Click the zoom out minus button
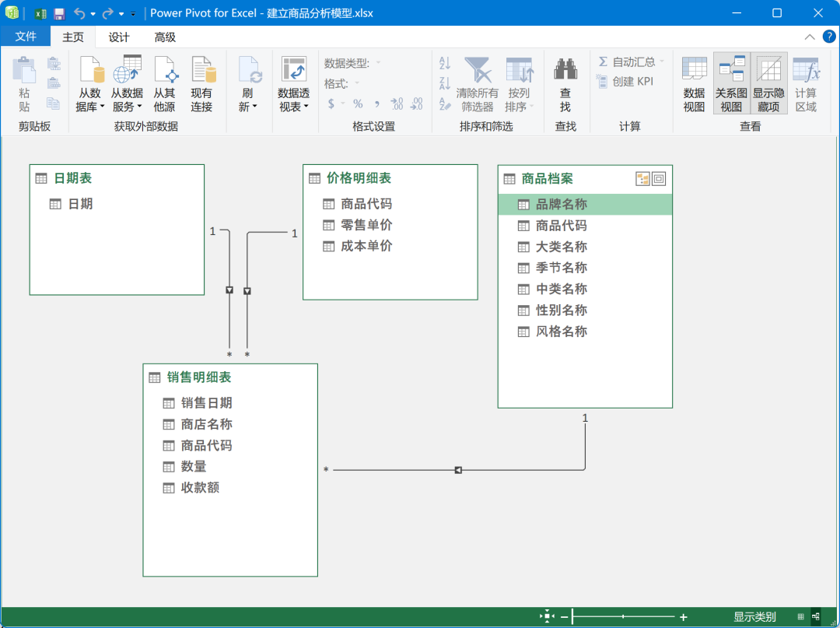Viewport: 840px width, 628px height. (564, 617)
